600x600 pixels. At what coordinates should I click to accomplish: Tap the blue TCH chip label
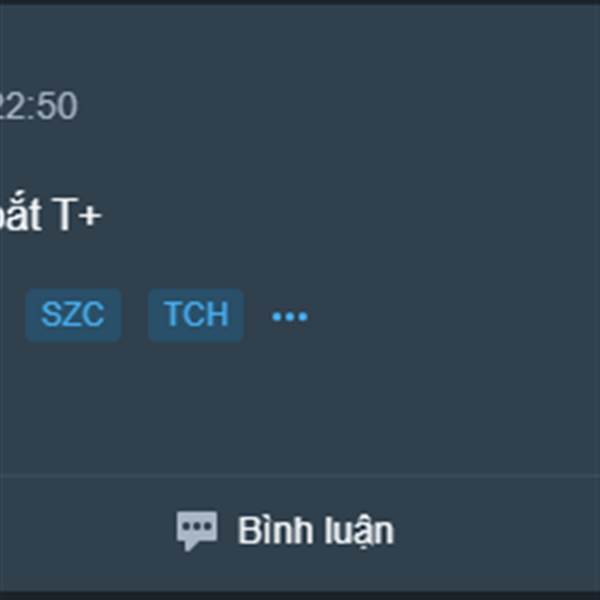tap(196, 315)
